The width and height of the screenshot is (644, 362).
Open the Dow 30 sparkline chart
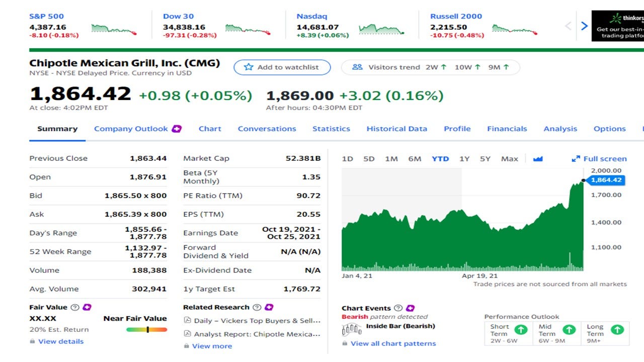click(248, 29)
